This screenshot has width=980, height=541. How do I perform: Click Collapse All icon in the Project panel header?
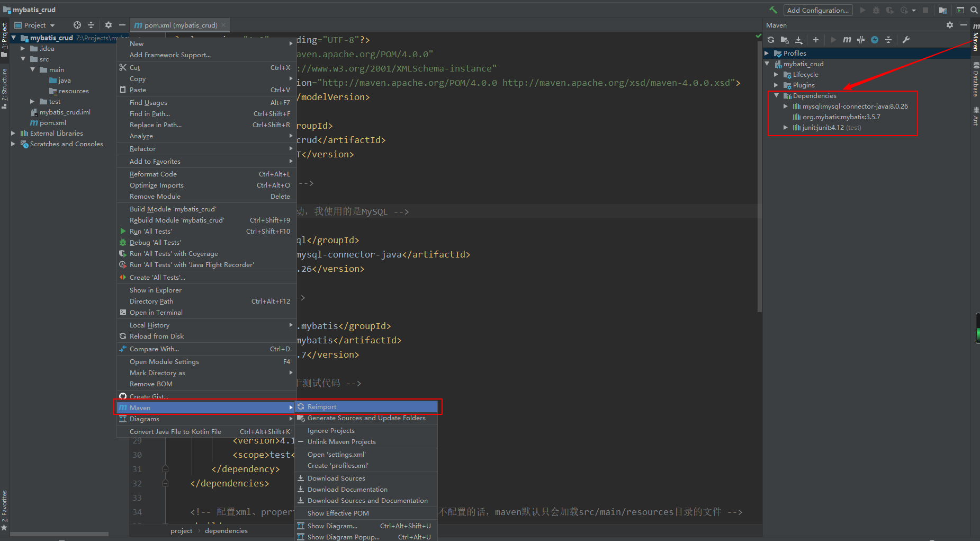91,25
